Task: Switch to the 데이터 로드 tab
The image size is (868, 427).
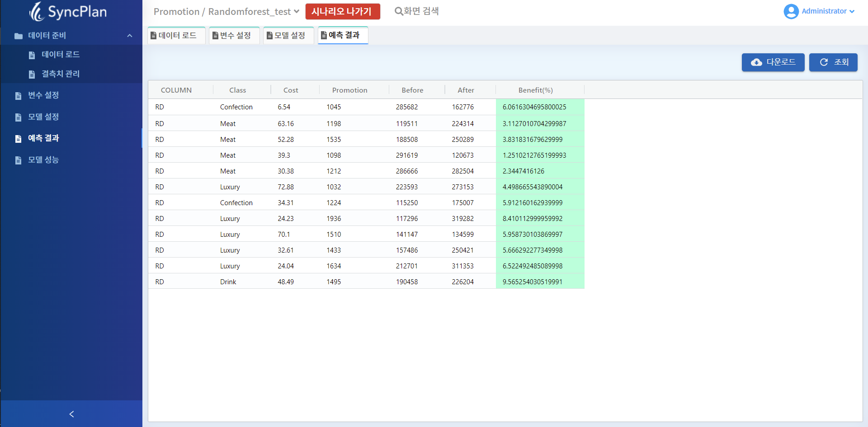Action: pyautogui.click(x=176, y=35)
